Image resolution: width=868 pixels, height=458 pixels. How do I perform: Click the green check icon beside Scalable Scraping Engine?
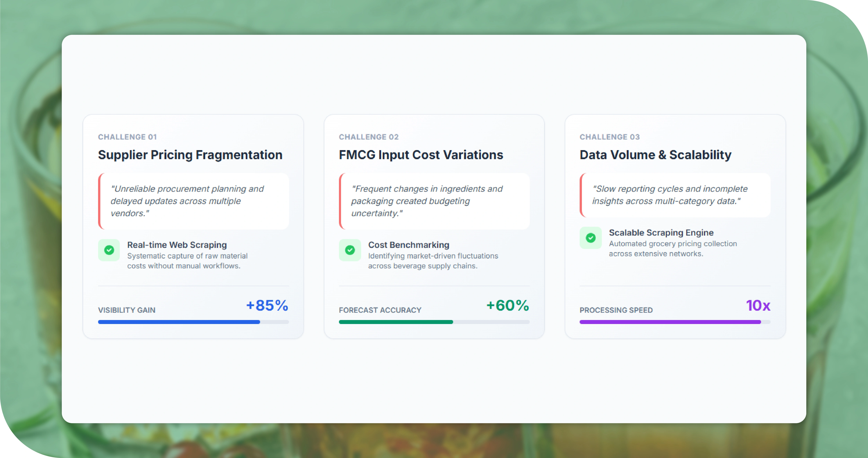point(590,238)
